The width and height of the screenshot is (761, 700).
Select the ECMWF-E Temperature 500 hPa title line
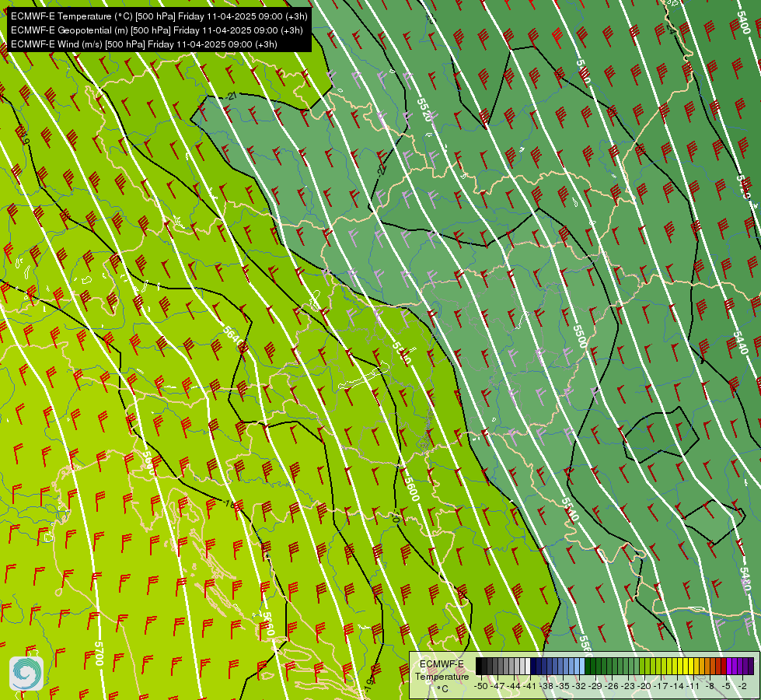(x=159, y=16)
